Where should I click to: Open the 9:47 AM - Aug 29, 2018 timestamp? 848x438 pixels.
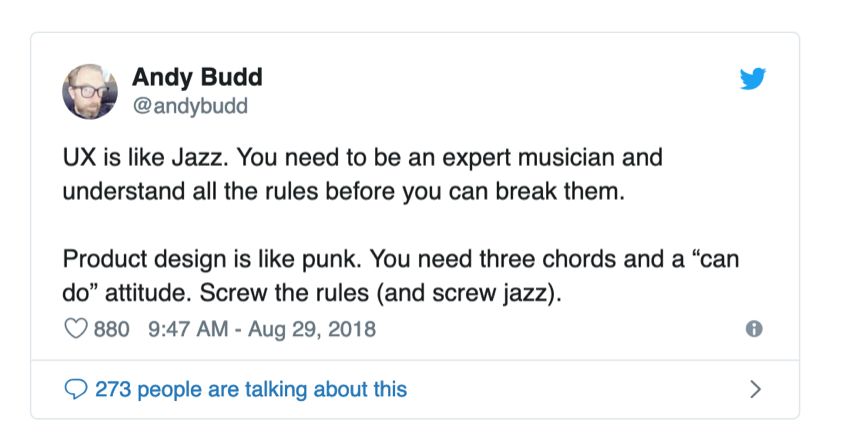(261, 328)
